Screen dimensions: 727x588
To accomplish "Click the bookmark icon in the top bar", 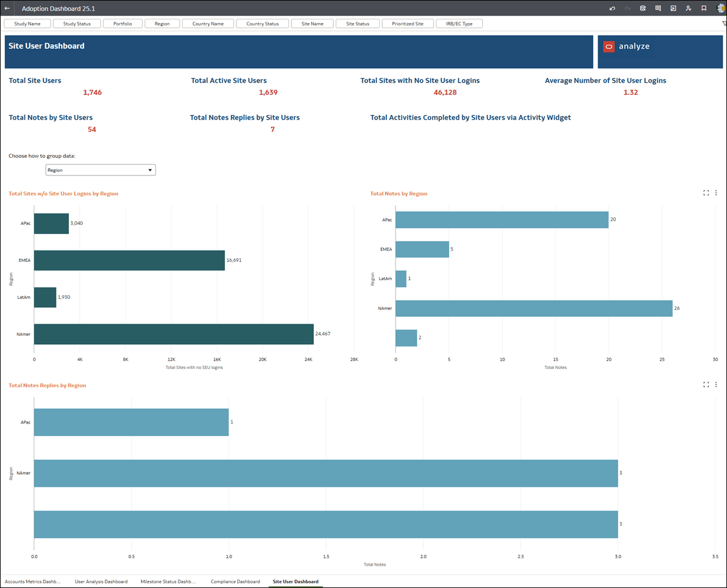I will tap(703, 8).
